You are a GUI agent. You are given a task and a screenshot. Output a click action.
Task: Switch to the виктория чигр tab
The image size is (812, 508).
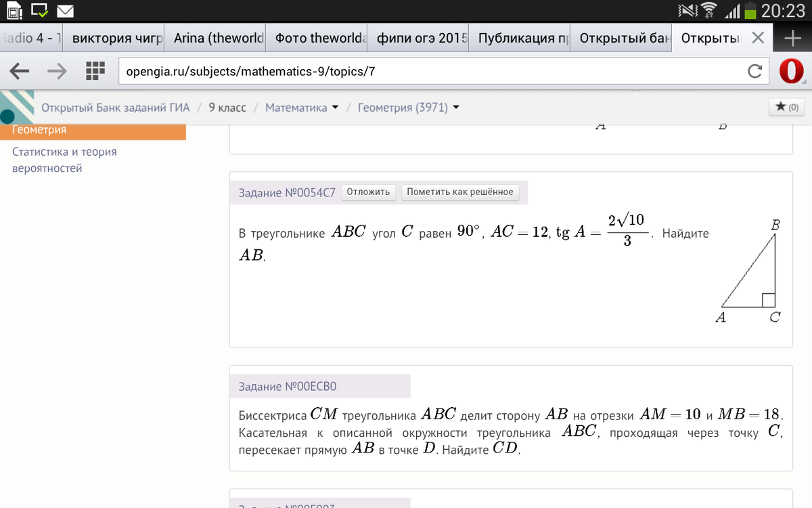pos(116,39)
